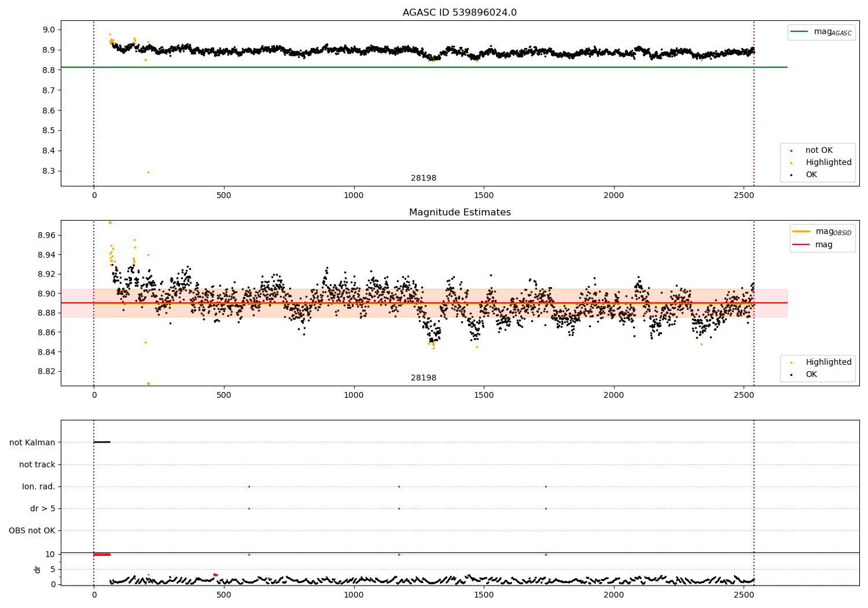Click the 'Magnitude Estimates' plot title
868x608 pixels.
click(460, 213)
